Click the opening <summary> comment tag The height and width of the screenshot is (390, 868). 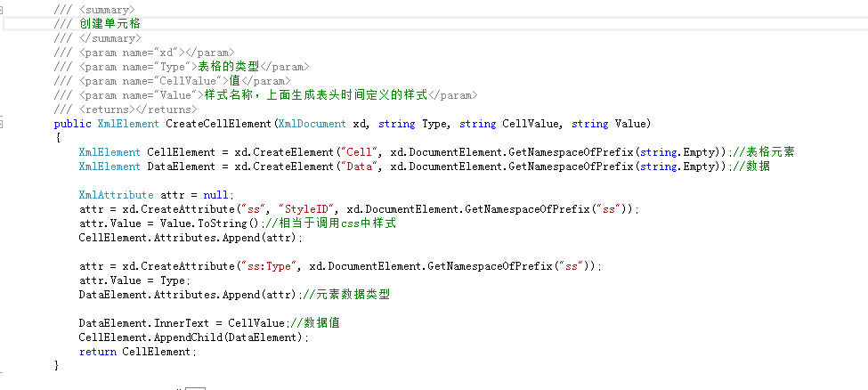point(107,10)
